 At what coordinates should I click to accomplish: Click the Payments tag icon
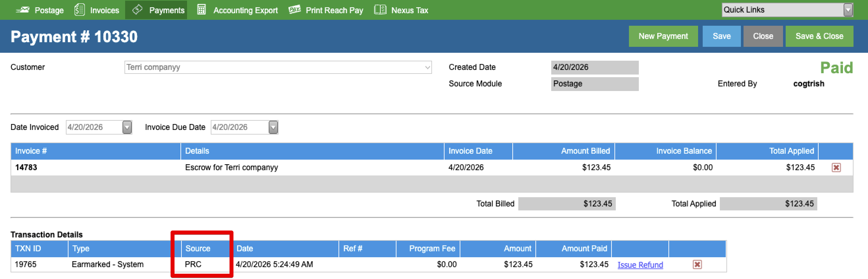tap(138, 10)
